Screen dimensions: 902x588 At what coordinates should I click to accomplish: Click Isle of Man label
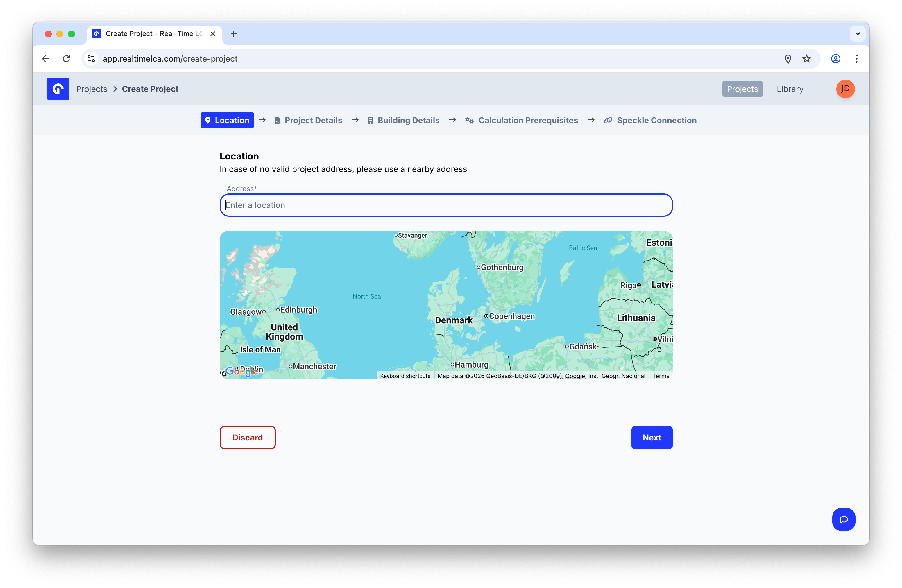tap(260, 350)
